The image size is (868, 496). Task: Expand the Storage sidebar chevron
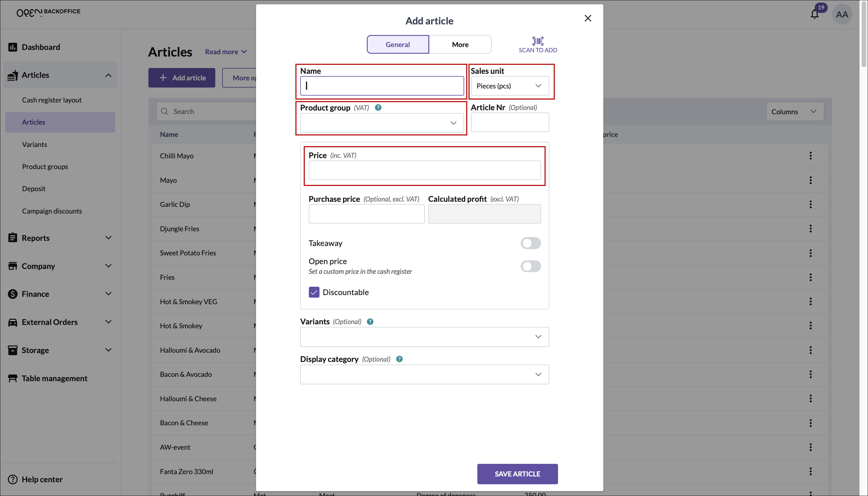(x=108, y=350)
